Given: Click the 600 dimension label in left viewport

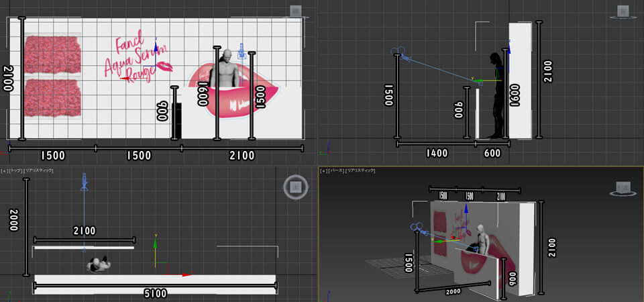Looking at the screenshot, I should tap(492, 153).
